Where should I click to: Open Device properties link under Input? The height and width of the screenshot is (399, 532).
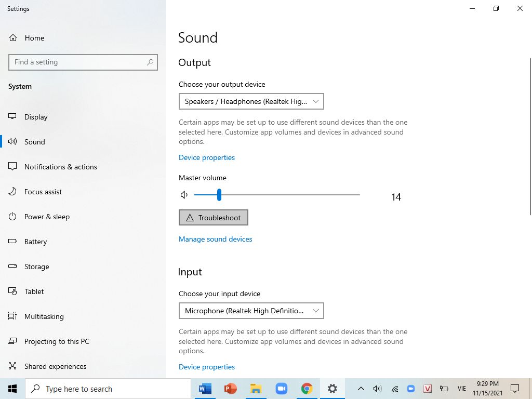(207, 367)
